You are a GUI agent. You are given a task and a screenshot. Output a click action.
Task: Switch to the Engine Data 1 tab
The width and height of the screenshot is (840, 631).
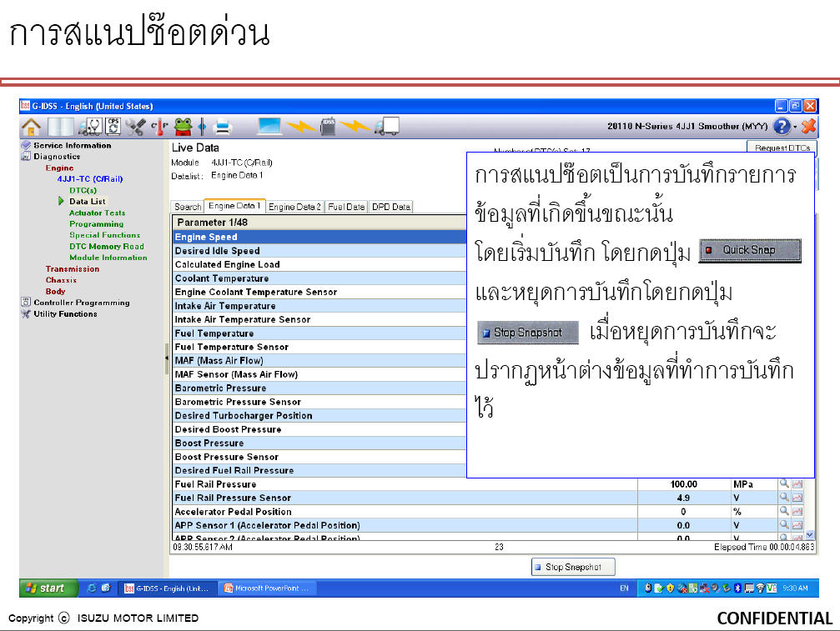(x=234, y=206)
